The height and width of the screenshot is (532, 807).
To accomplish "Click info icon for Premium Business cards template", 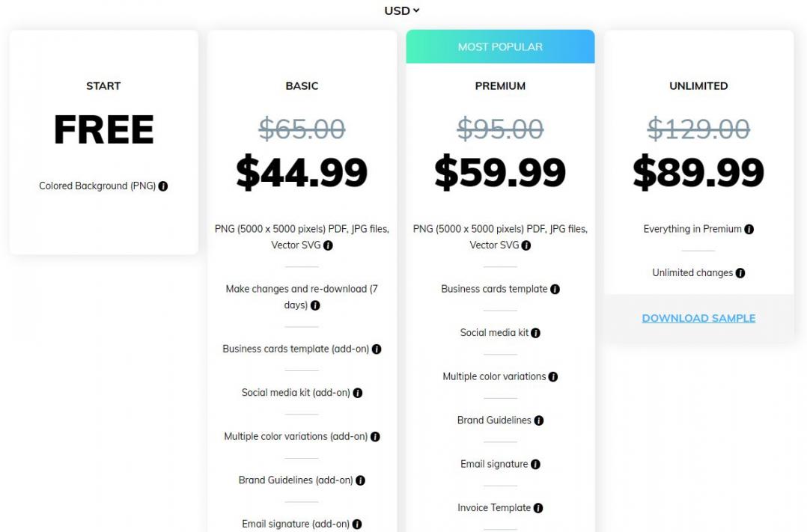I will pos(555,290).
